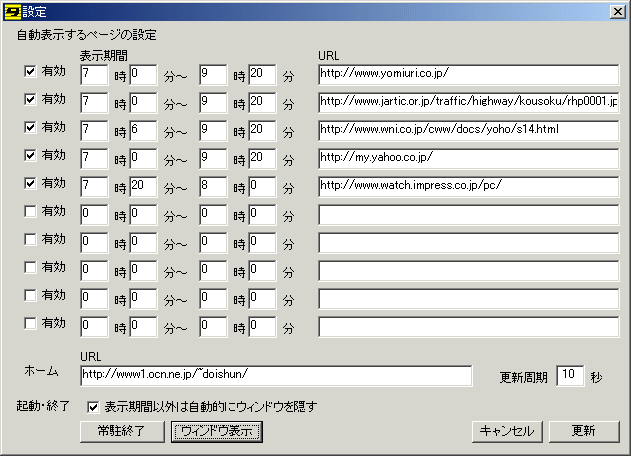Click the ウィンドウ表示 button

[216, 431]
